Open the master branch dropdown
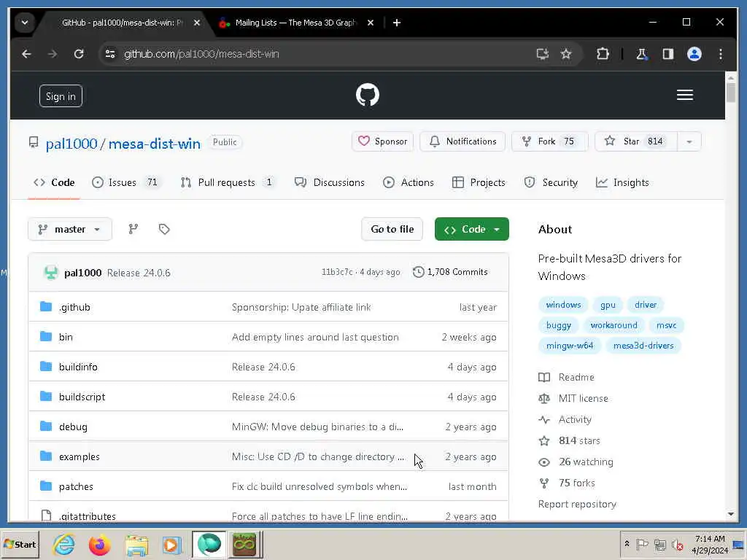 70,229
